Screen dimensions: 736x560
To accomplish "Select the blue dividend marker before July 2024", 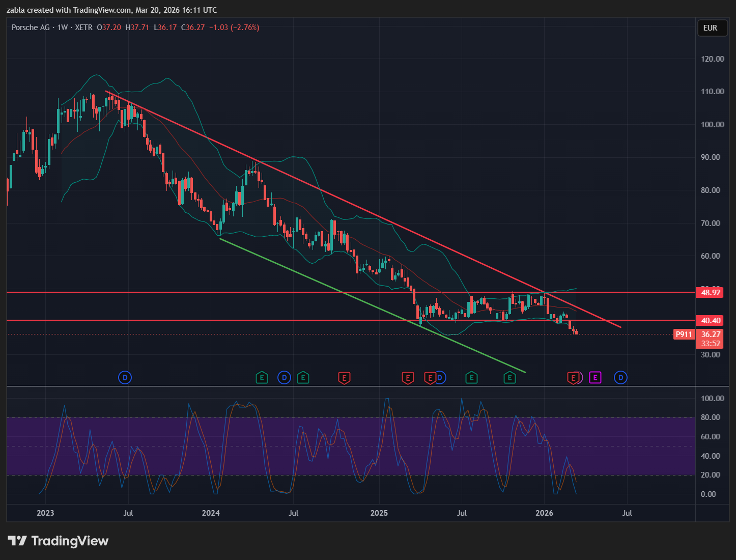I will tap(284, 377).
